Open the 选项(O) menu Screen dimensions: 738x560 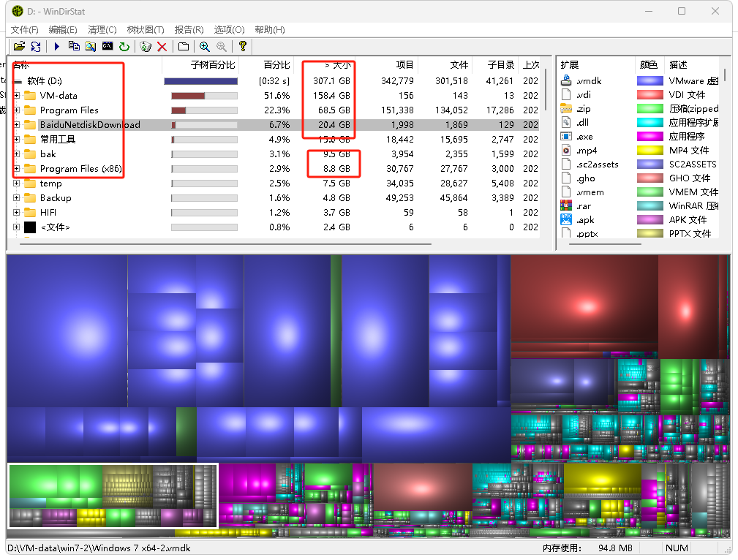click(229, 29)
